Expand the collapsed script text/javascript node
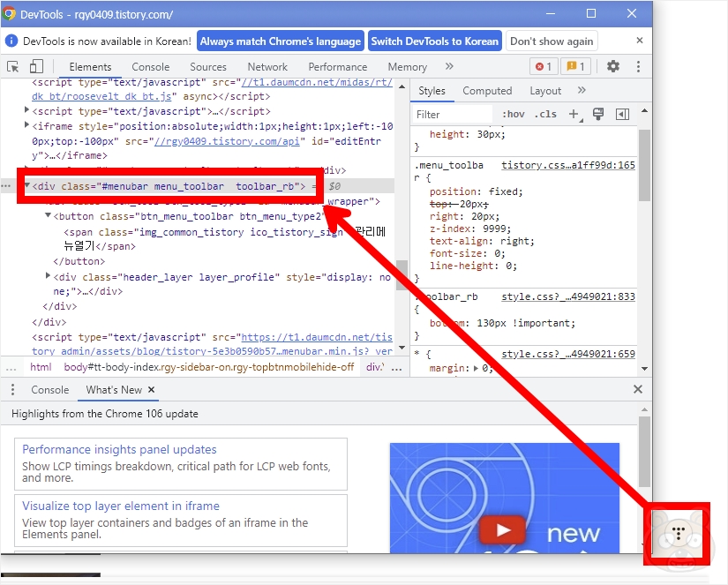Viewport: 728px width, 585px height. [x=26, y=110]
